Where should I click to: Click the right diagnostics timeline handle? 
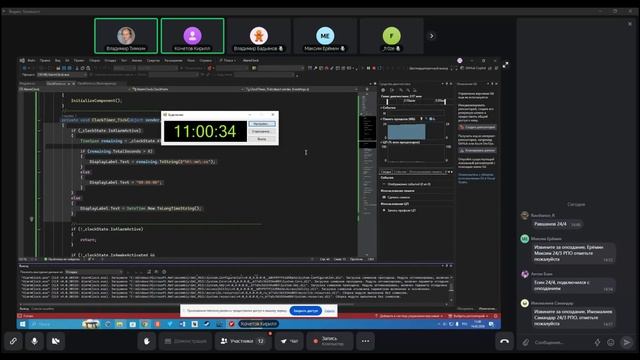(444, 101)
